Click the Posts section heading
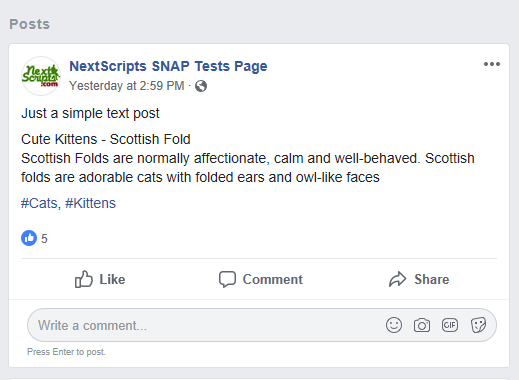The width and height of the screenshot is (519, 380). tap(29, 24)
